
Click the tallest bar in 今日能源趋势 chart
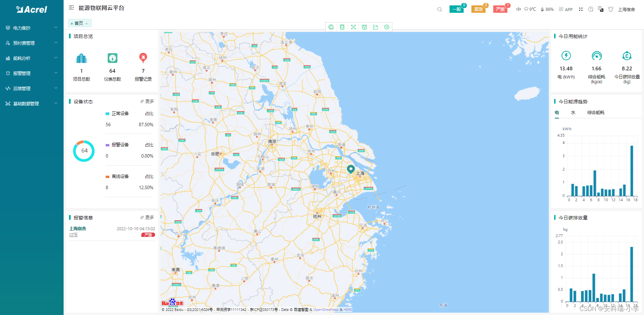[632, 171]
